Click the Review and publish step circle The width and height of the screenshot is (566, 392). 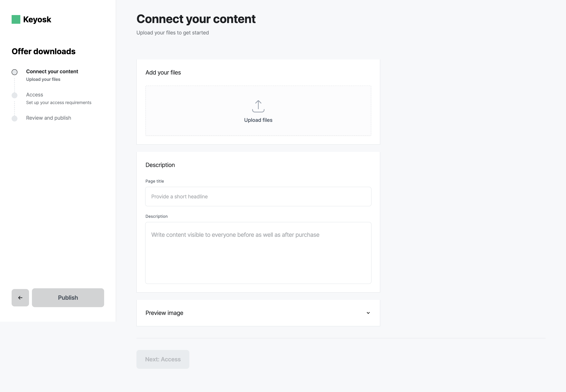click(x=15, y=119)
